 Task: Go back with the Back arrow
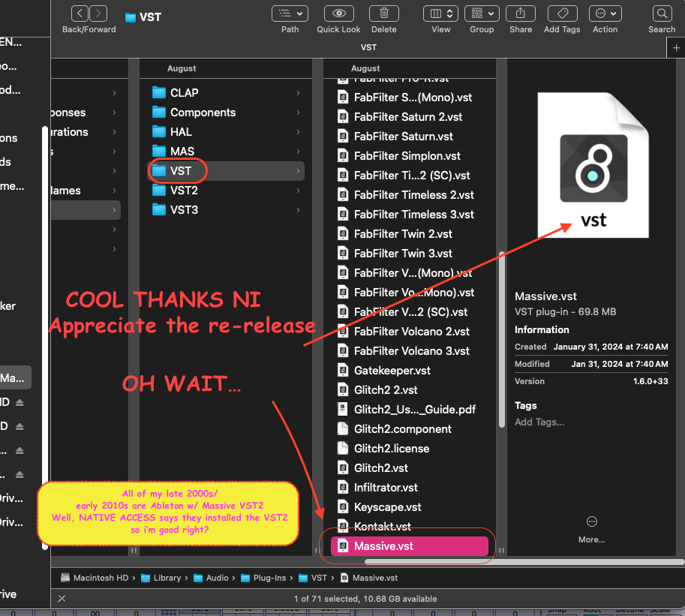[x=80, y=14]
